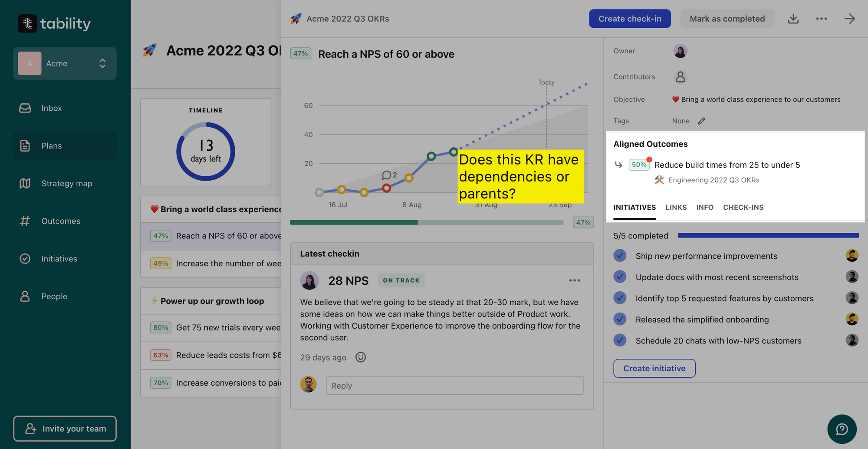Open the three-dot menu in the header
Screen dimensions: 868x449
point(822,19)
